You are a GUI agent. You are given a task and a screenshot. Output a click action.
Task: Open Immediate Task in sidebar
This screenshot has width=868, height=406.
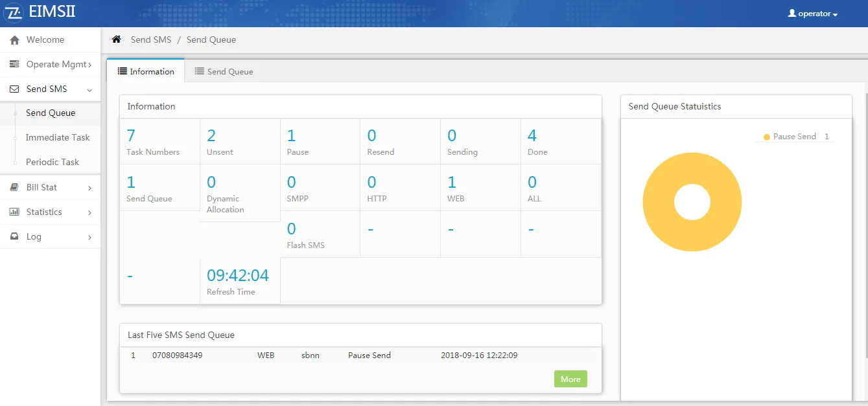click(58, 137)
